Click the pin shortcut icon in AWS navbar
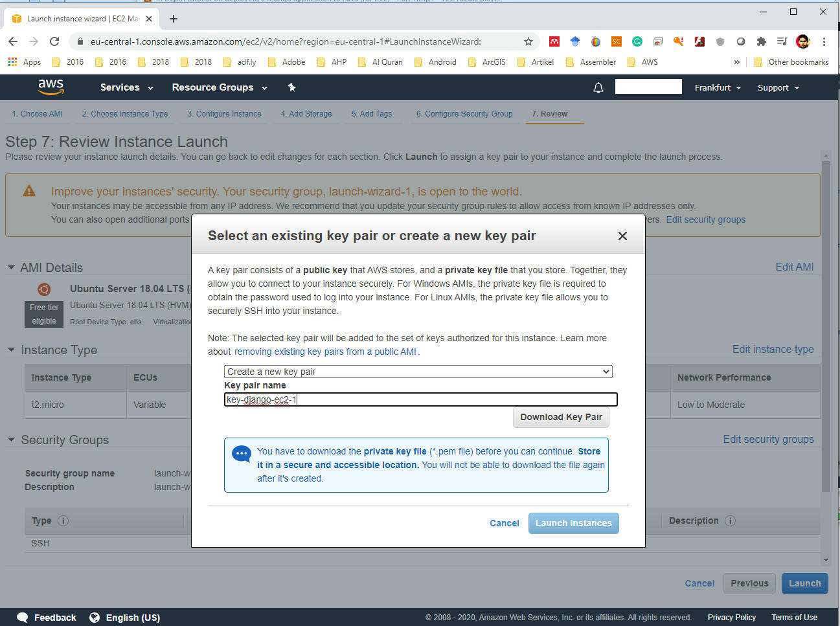 pyautogui.click(x=291, y=87)
